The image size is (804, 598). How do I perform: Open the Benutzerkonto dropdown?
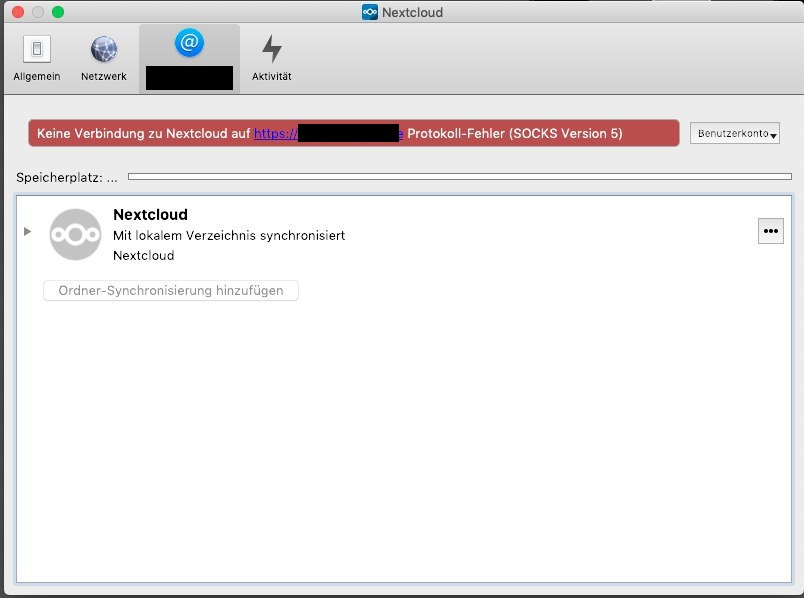(735, 133)
